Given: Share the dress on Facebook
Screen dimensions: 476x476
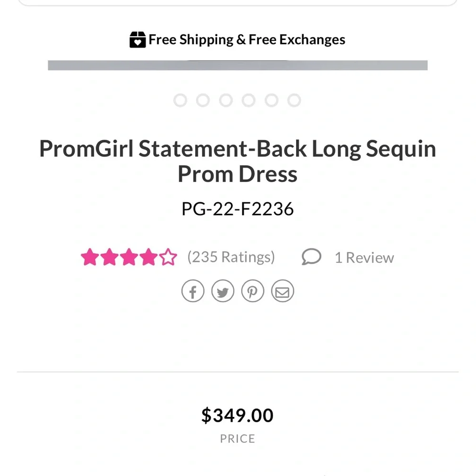Looking at the screenshot, I should point(193,291).
